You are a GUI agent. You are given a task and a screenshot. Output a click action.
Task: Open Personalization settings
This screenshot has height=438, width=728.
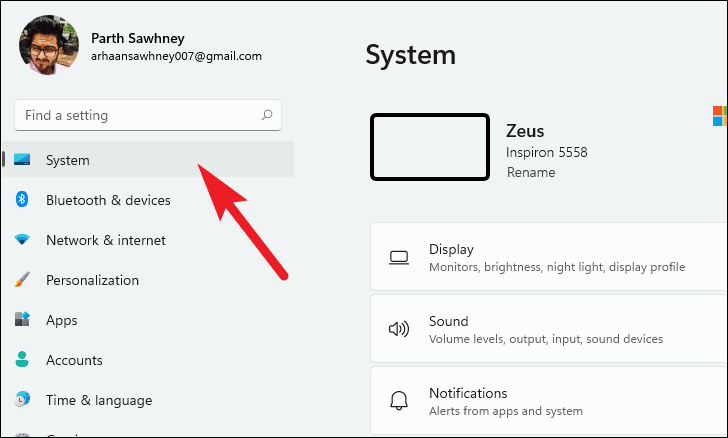148,280
